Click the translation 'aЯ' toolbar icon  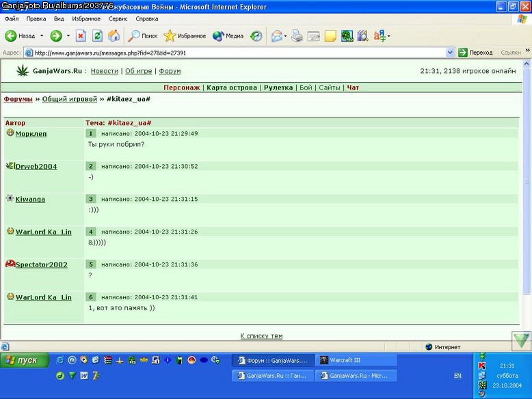[x=380, y=36]
